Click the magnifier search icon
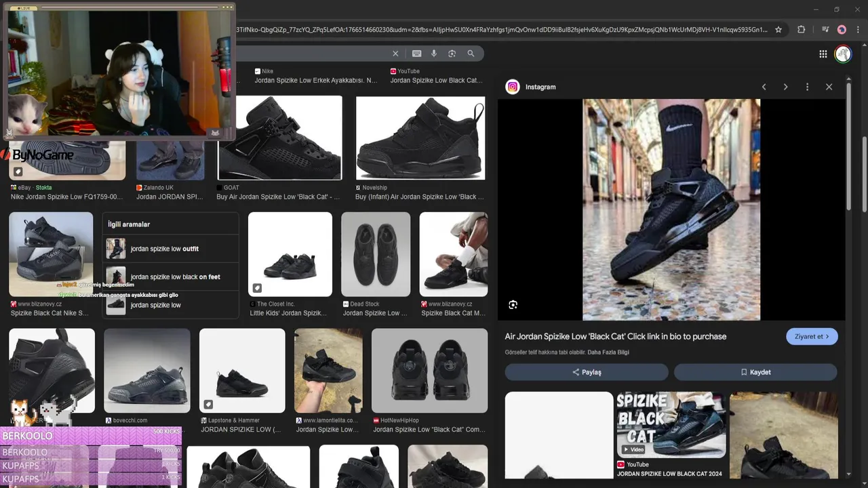868x488 pixels. coord(471,54)
